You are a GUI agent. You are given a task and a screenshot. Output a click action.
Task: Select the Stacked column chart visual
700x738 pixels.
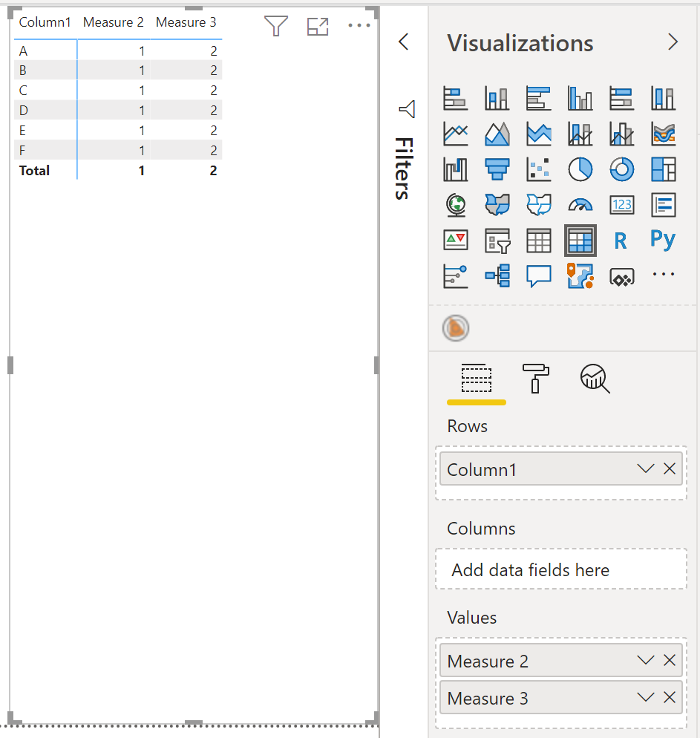click(497, 98)
